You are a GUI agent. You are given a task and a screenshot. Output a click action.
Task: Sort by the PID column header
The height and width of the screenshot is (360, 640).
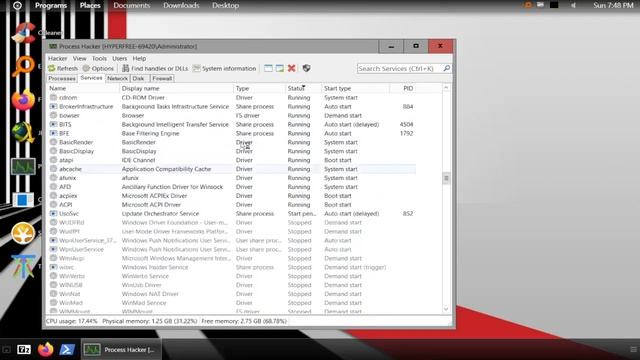pos(403,88)
